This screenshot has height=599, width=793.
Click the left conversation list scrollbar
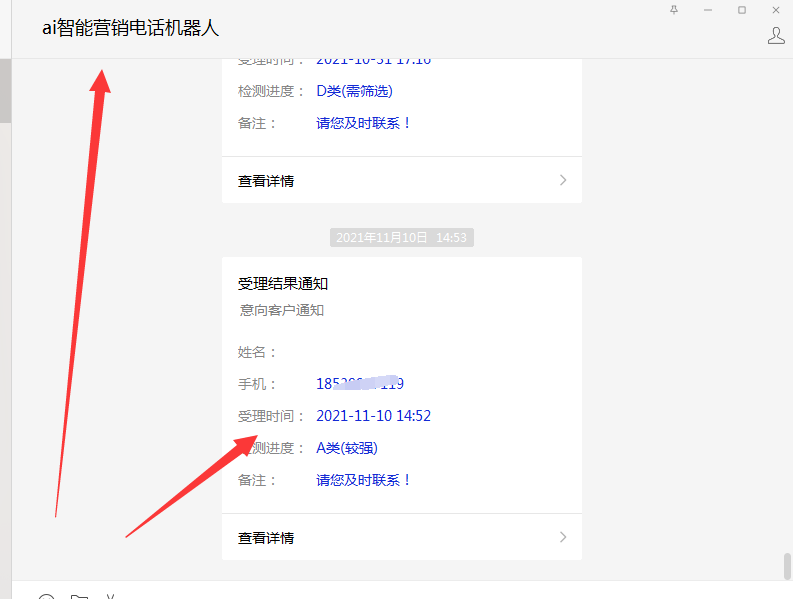tap(5, 91)
